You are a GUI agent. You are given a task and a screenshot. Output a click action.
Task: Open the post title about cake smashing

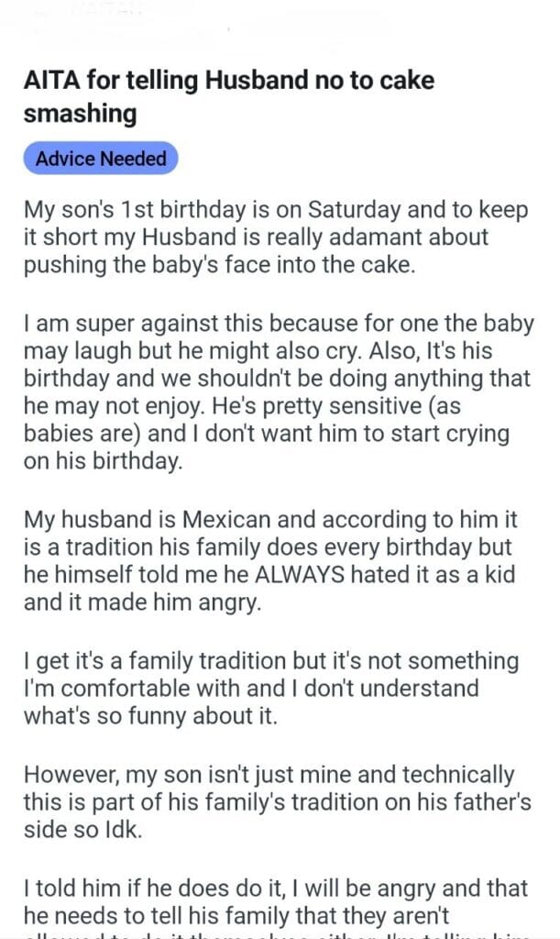coord(229,97)
